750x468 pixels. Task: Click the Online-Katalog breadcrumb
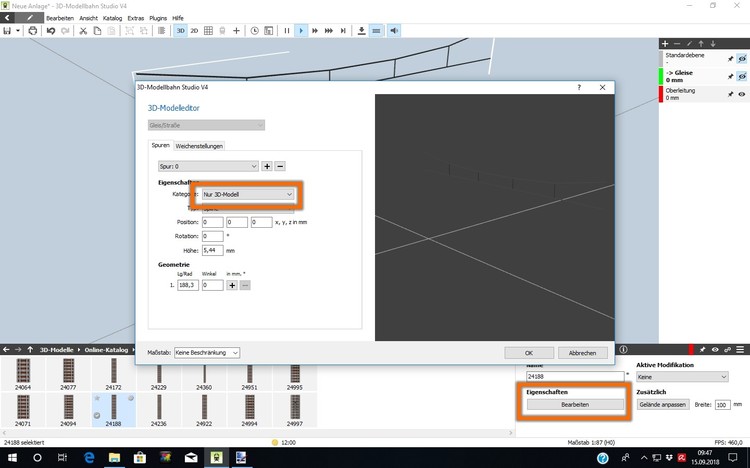pyautogui.click(x=106, y=350)
